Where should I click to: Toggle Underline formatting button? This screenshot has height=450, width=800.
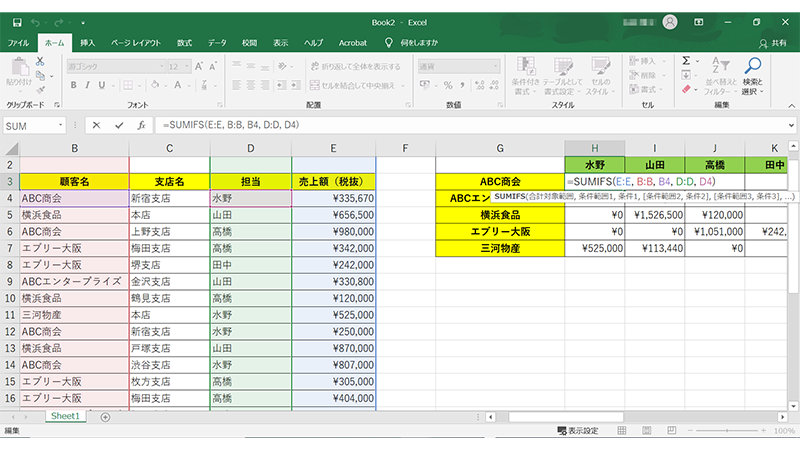(102, 85)
